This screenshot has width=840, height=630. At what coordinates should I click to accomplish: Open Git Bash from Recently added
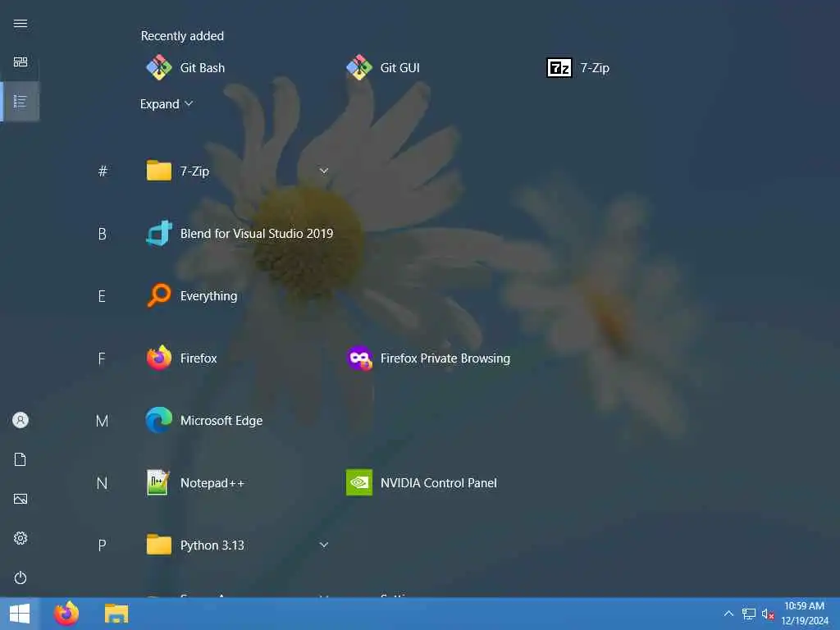click(x=186, y=67)
